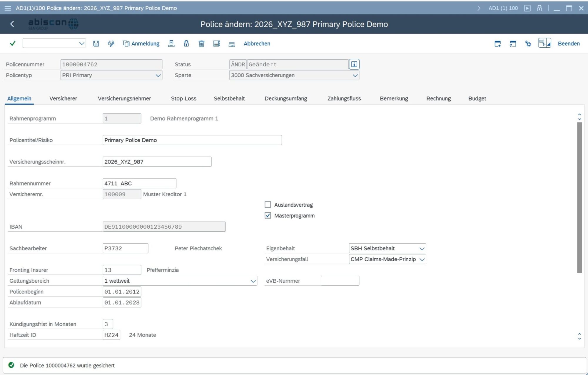
Task: Expand the Sparte 3000 Sachversicherungen dropdown
Action: pos(355,75)
